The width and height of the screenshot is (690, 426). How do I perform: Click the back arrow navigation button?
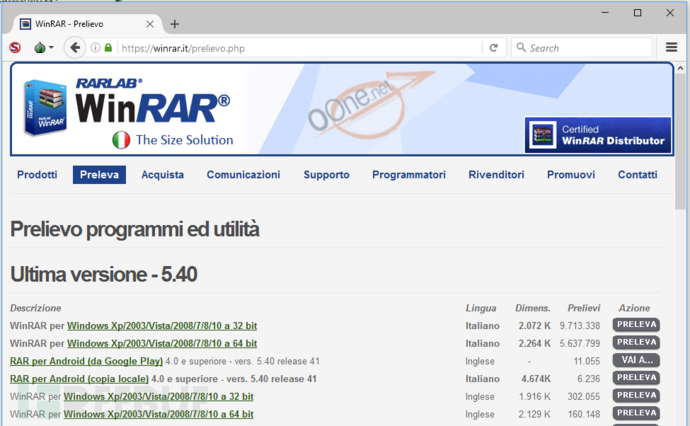75,48
